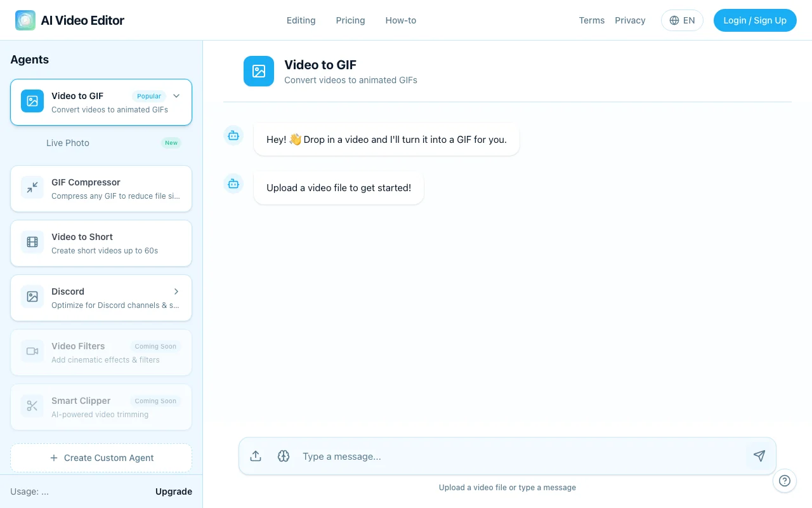Click 'Upload a video file or type a message' hint

coord(507,488)
